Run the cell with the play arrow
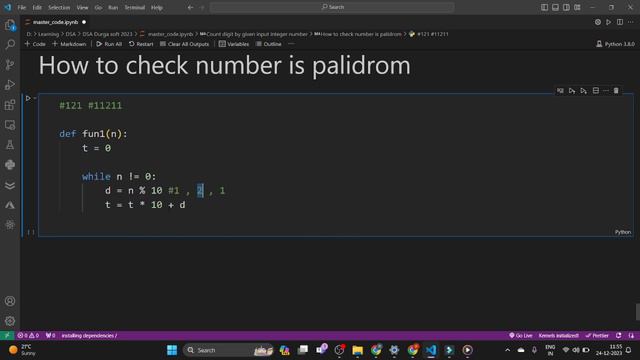Image resolution: width=640 pixels, height=360 pixels. 28,98
